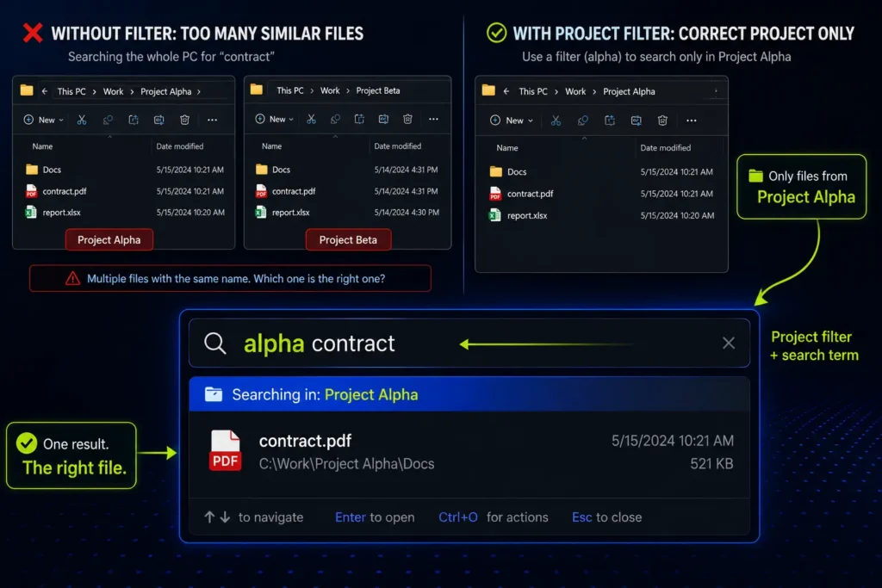Viewport: 882px width, 588px height.
Task: Select contract.pdf in left Project Alpha window
Action: (x=124, y=191)
